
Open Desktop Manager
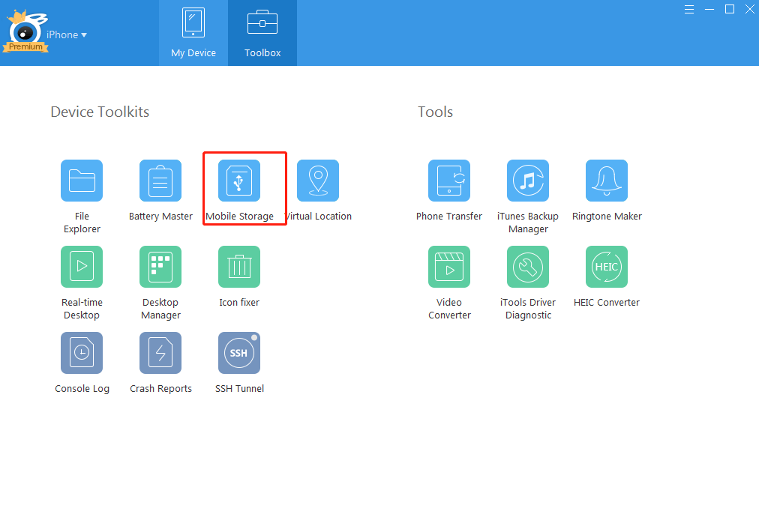(160, 266)
